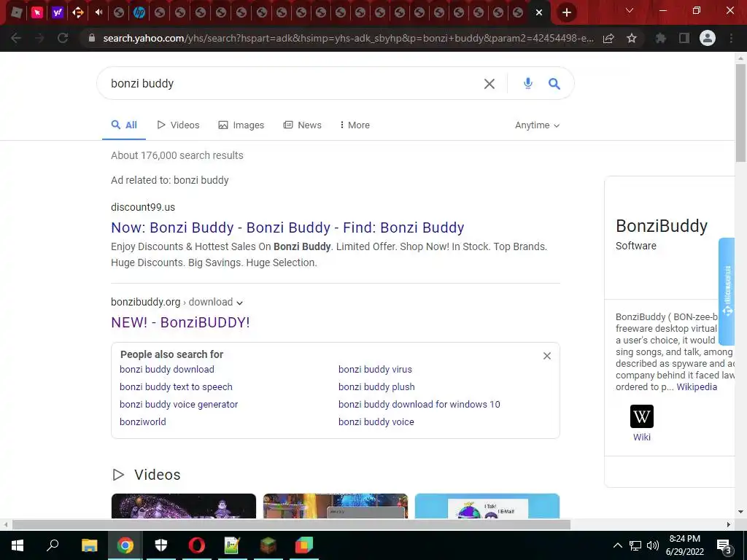This screenshot has width=747, height=560.
Task: Open Chrome profile avatar
Action: [708, 38]
